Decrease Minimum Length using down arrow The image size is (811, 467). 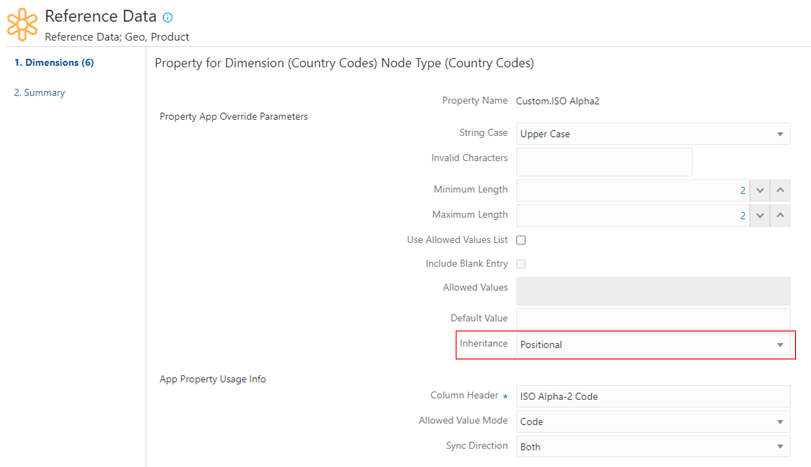tap(759, 190)
